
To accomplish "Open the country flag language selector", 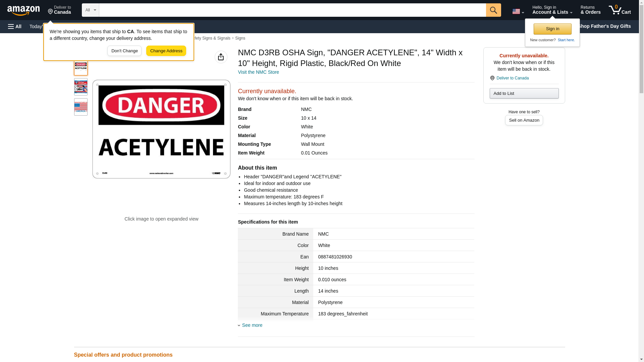I will coord(518,11).
